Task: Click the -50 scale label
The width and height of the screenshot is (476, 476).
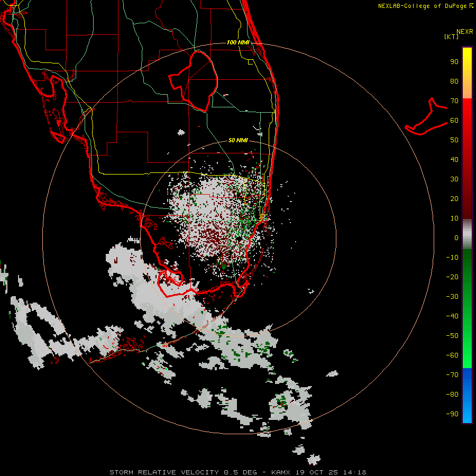Action: click(x=452, y=336)
